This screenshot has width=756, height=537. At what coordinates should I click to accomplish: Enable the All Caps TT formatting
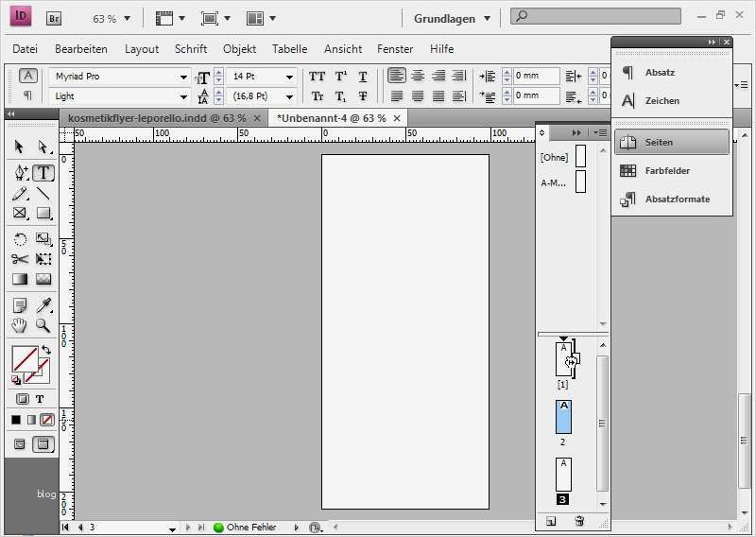[318, 77]
